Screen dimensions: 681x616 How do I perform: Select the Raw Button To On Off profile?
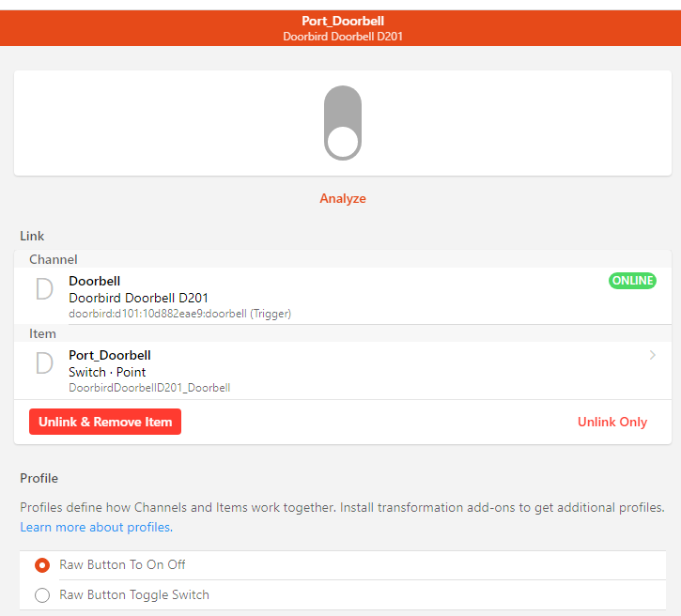[x=42, y=565]
